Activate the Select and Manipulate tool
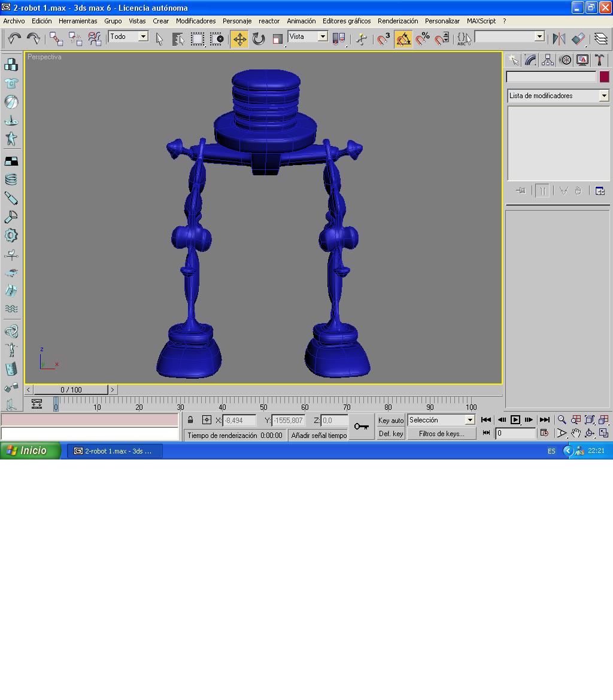 [x=362, y=39]
